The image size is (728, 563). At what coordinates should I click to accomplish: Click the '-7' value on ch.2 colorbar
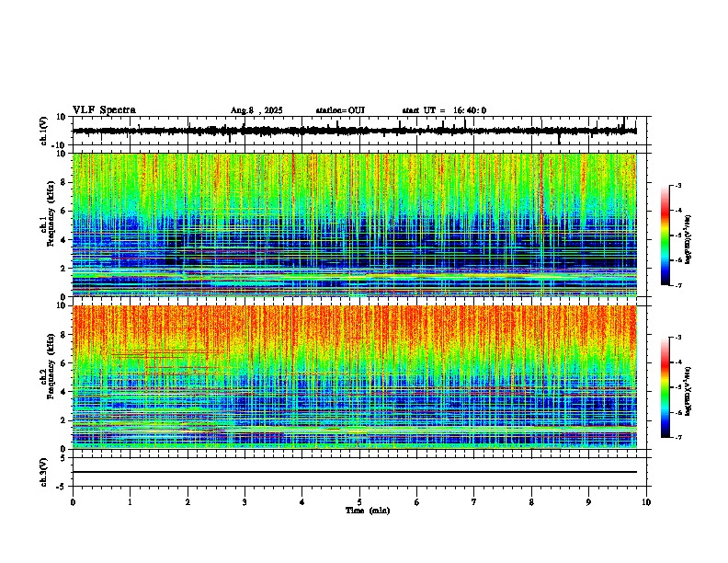coord(678,437)
